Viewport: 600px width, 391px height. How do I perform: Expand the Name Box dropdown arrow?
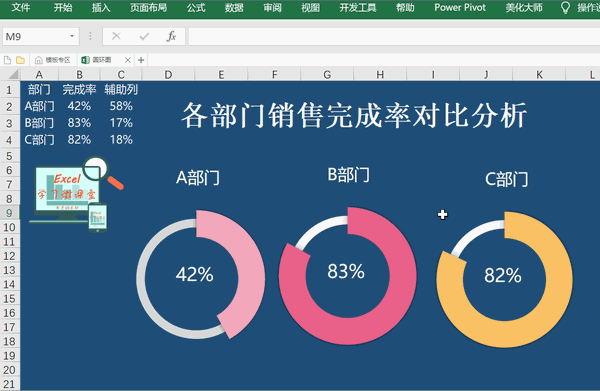[x=72, y=36]
